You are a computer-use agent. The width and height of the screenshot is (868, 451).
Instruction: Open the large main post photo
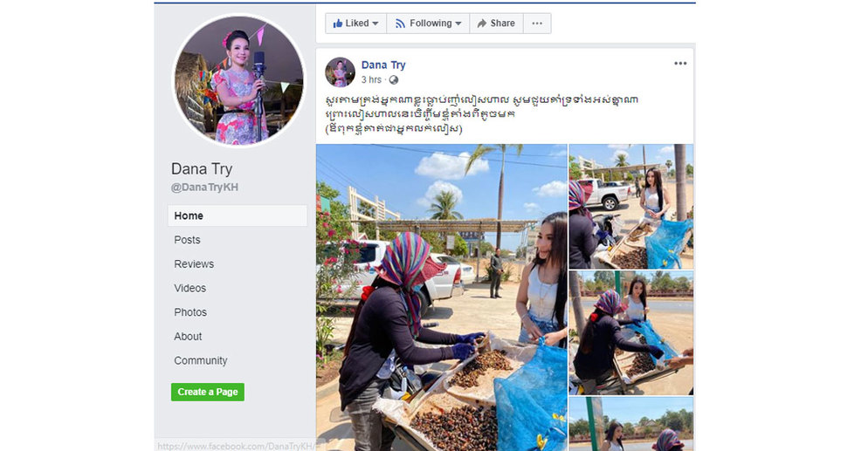(x=442, y=297)
